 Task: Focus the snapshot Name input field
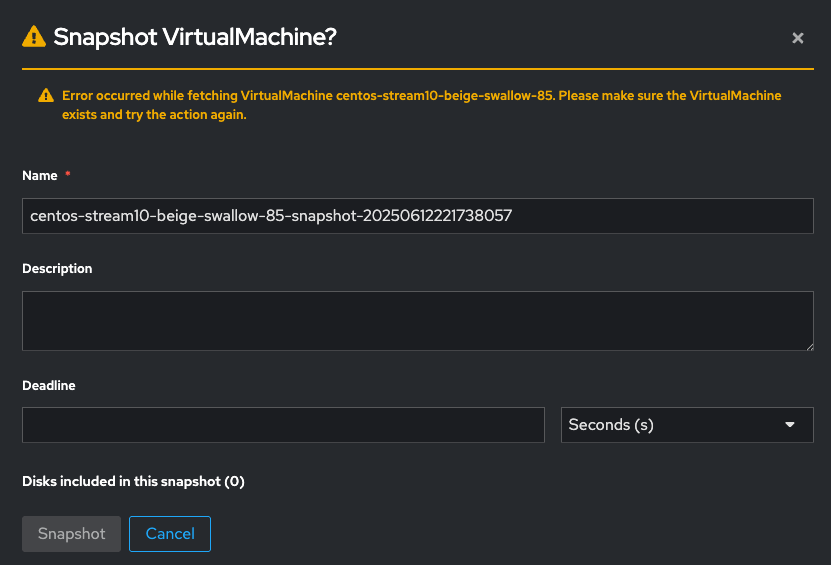coord(417,215)
